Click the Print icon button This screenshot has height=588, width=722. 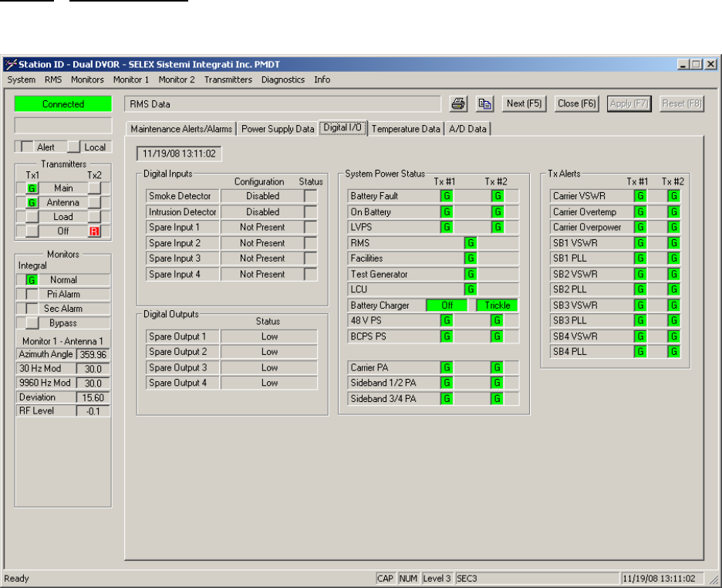(458, 103)
